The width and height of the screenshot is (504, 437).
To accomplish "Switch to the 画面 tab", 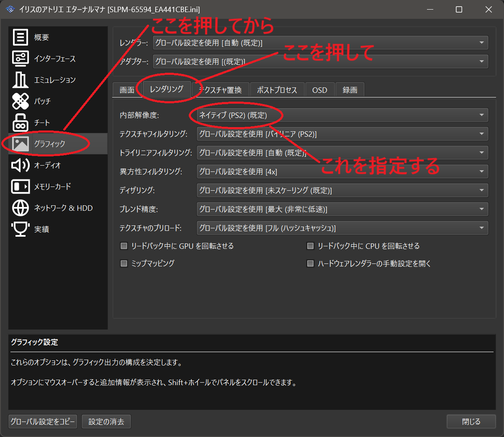I will tap(127, 90).
